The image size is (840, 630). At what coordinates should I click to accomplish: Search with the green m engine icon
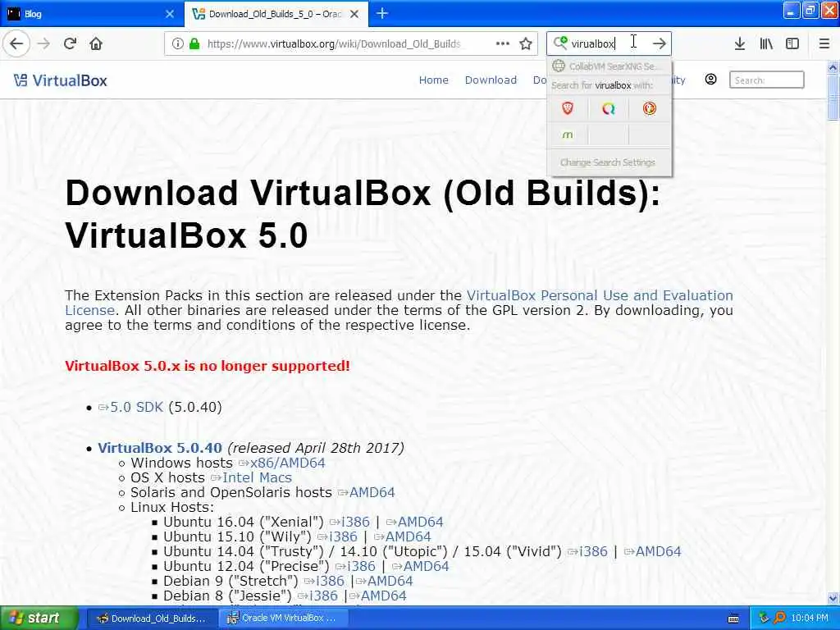[568, 135]
